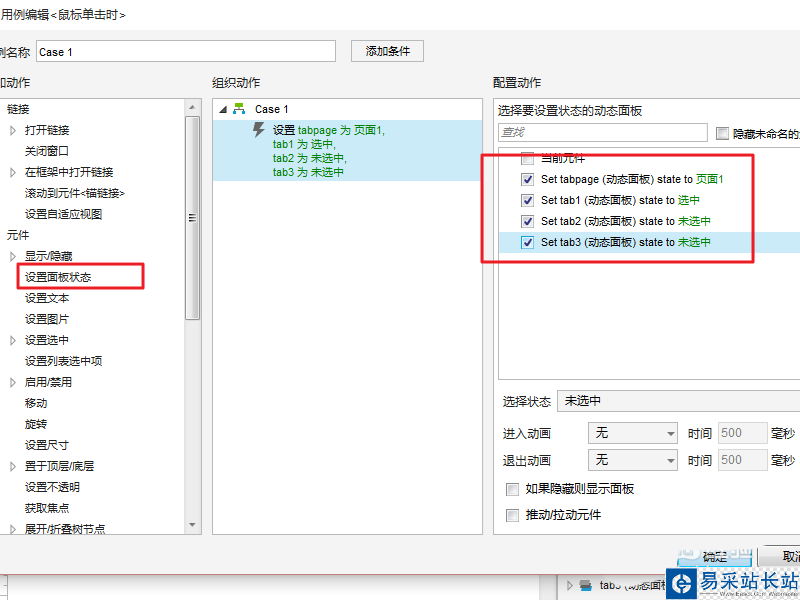The width and height of the screenshot is (800, 600).
Task: Select the 设置面板状态 action
Action: click(x=60, y=277)
